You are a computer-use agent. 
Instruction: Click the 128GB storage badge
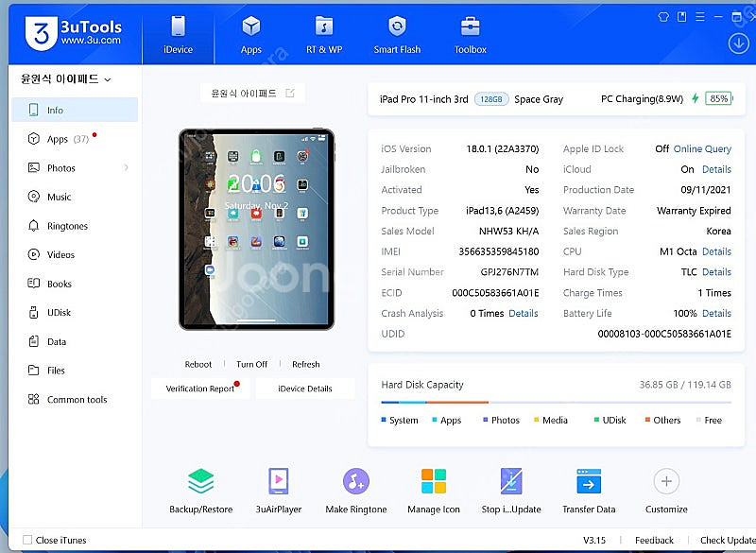(x=491, y=99)
